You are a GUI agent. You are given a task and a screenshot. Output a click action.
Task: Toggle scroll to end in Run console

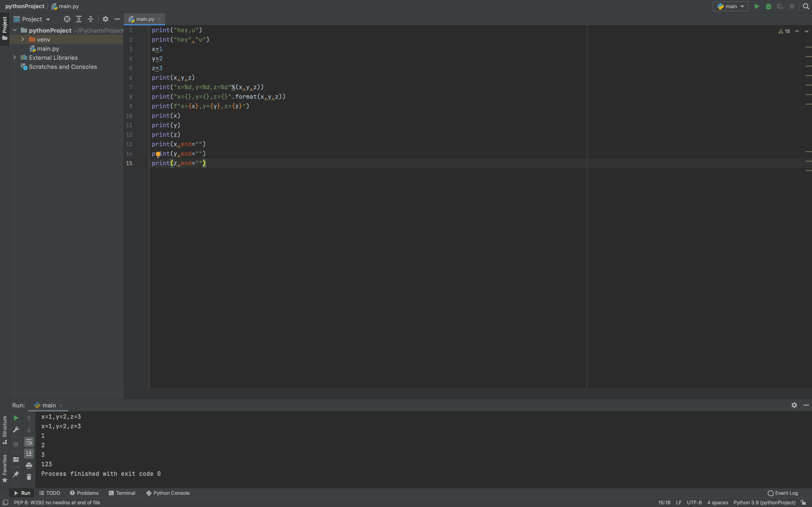(29, 453)
